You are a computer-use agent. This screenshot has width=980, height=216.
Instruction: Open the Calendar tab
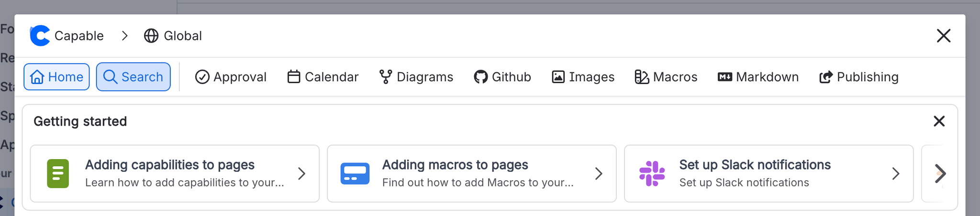pyautogui.click(x=323, y=77)
